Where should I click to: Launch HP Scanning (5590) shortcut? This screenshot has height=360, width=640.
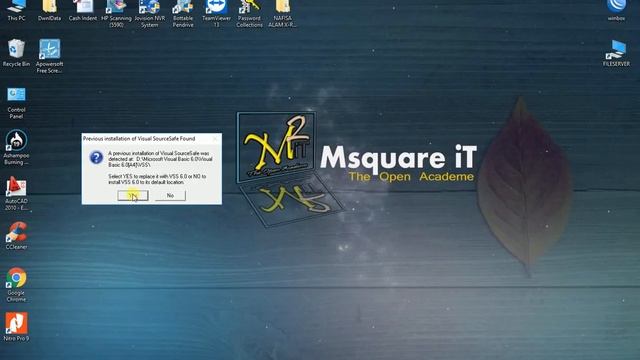click(116, 13)
